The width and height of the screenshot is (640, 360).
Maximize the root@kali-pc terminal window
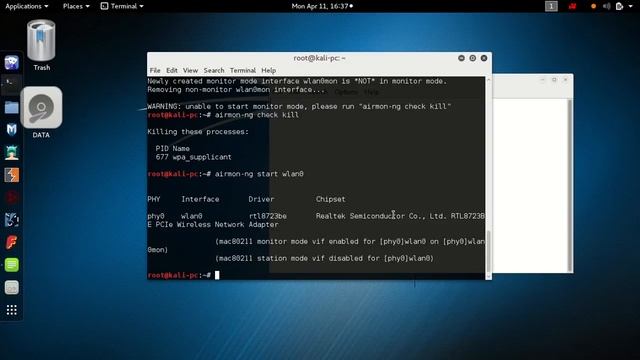pyautogui.click(x=473, y=58)
